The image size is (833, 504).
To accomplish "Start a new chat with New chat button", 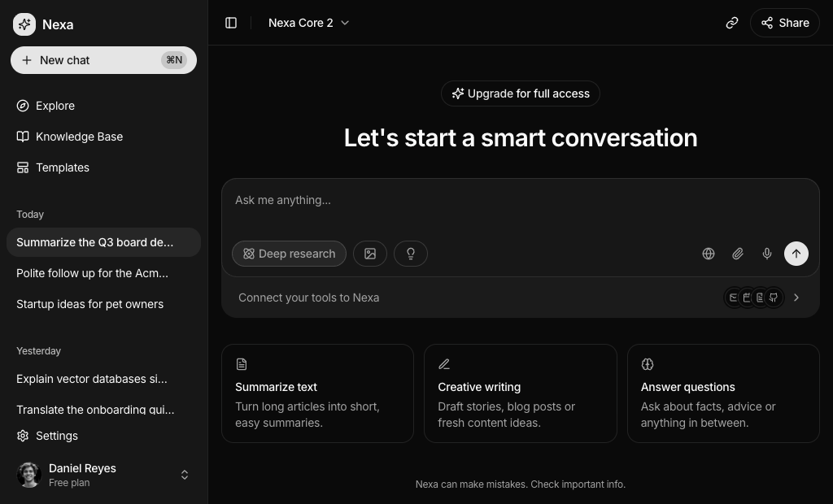I will pos(103,60).
